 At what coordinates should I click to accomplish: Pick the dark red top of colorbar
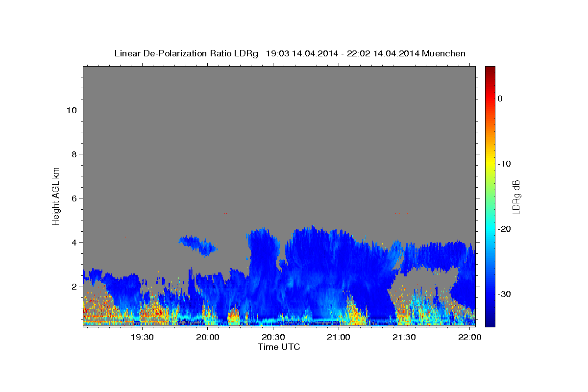490,70
